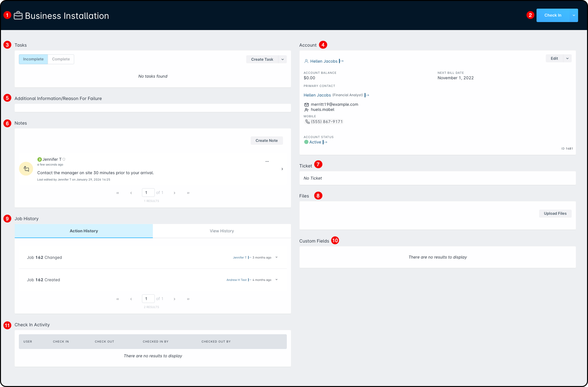Click the arrow icon next to Active status

click(x=325, y=142)
